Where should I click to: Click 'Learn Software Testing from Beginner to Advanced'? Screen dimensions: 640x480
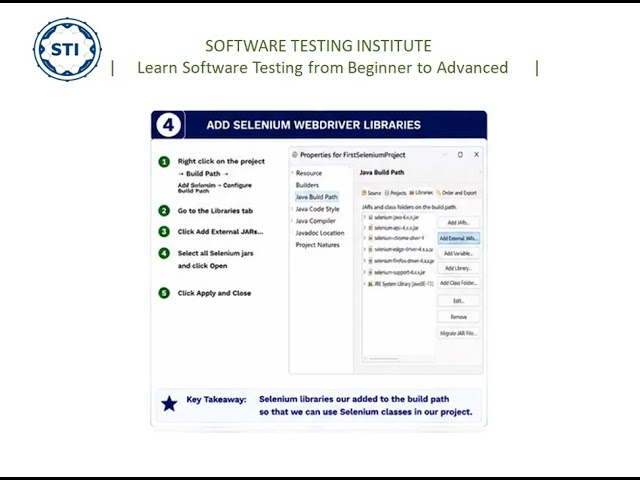click(322, 68)
